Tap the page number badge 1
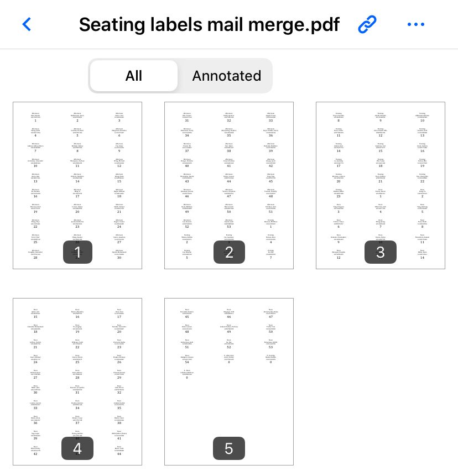 (x=77, y=252)
